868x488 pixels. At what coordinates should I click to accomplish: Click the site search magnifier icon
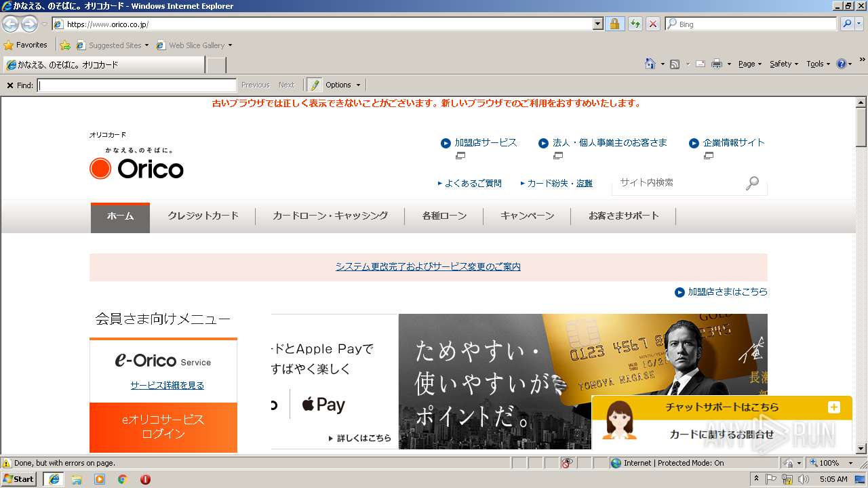pos(752,183)
